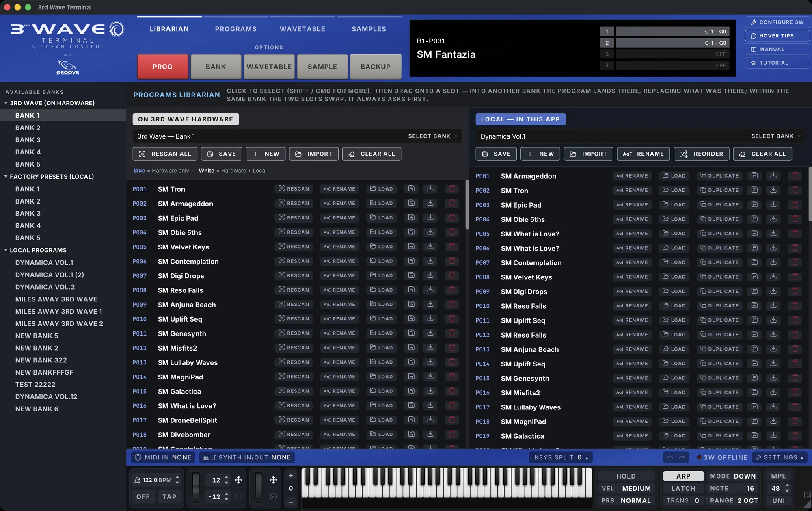812x511 pixels.
Task: Click CLEAR ALL for the hardware bank
Action: tap(371, 154)
